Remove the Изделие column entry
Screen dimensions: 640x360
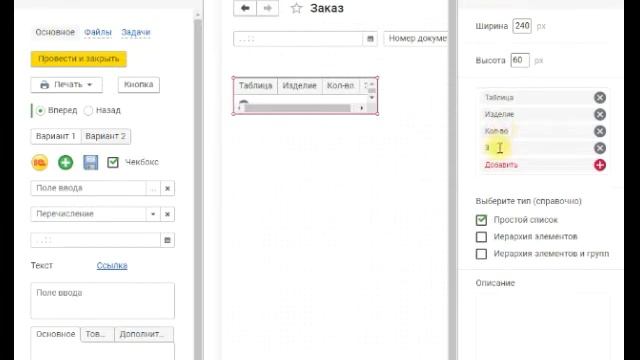(600, 114)
